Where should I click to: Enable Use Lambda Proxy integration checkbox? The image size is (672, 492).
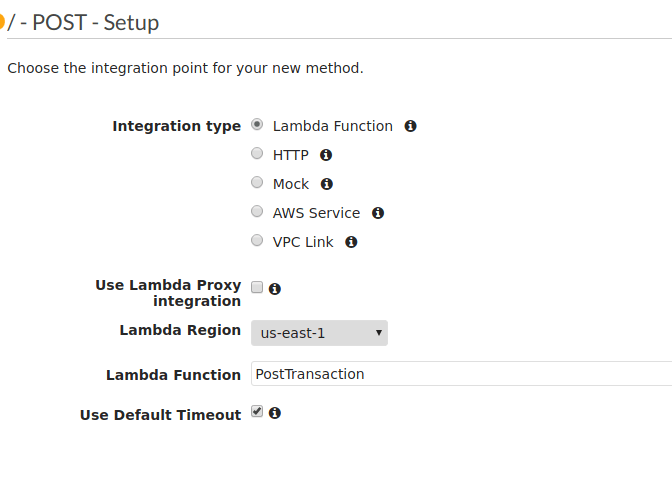(x=257, y=287)
